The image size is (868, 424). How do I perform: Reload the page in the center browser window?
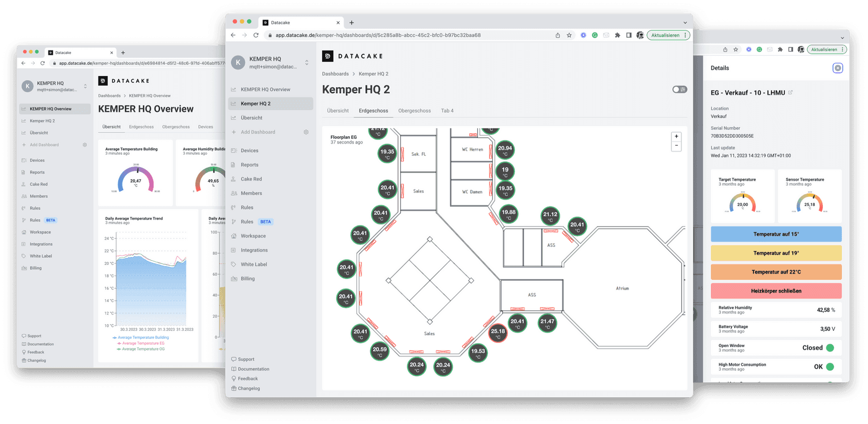256,35
